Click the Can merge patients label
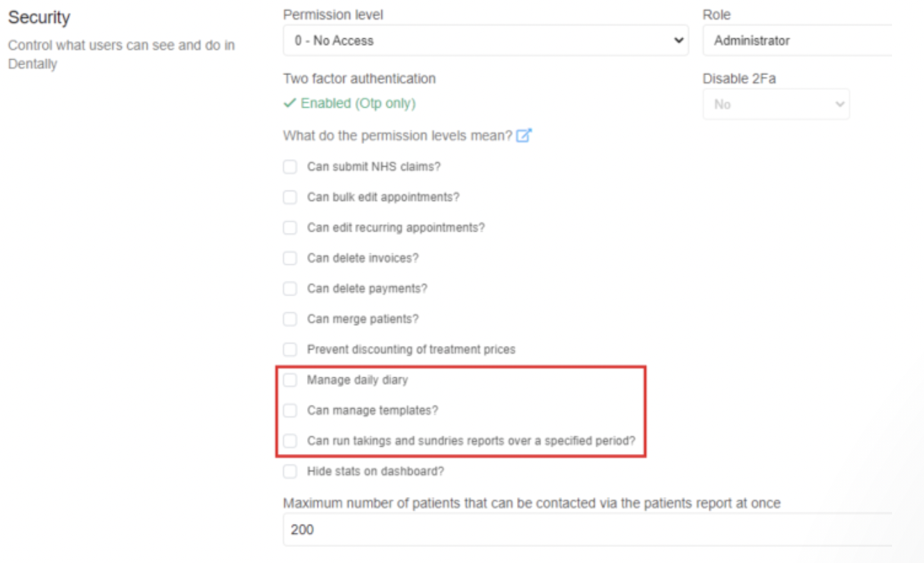This screenshot has width=924, height=563. (363, 319)
